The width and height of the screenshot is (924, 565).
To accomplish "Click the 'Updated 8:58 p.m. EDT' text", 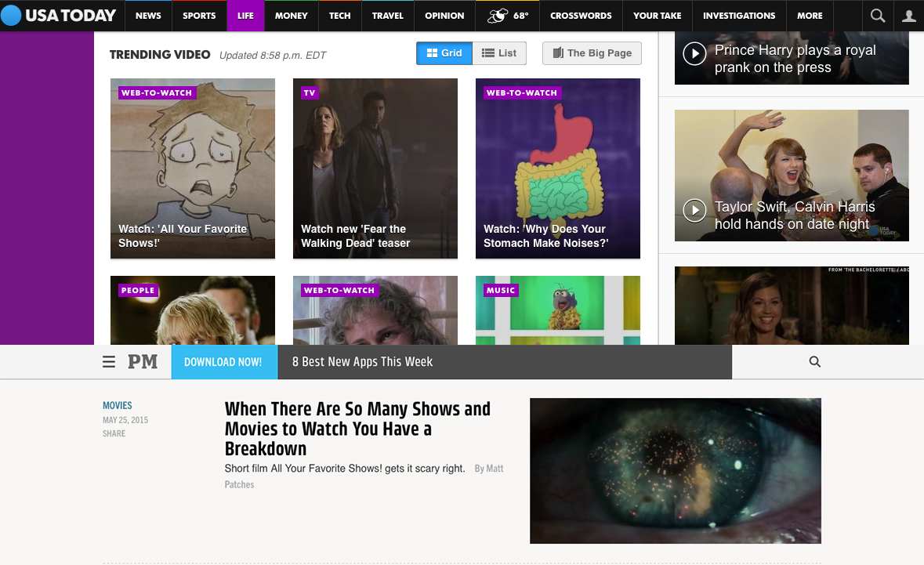I will pyautogui.click(x=273, y=56).
